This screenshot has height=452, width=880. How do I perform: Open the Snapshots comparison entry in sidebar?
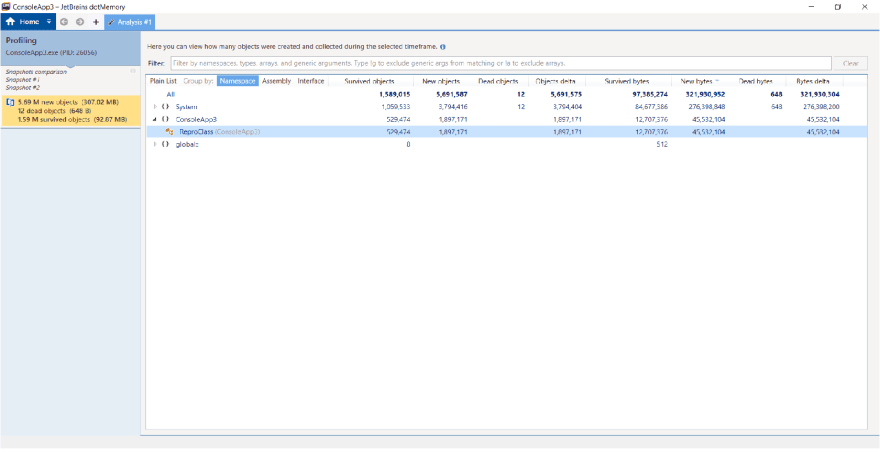(36, 72)
